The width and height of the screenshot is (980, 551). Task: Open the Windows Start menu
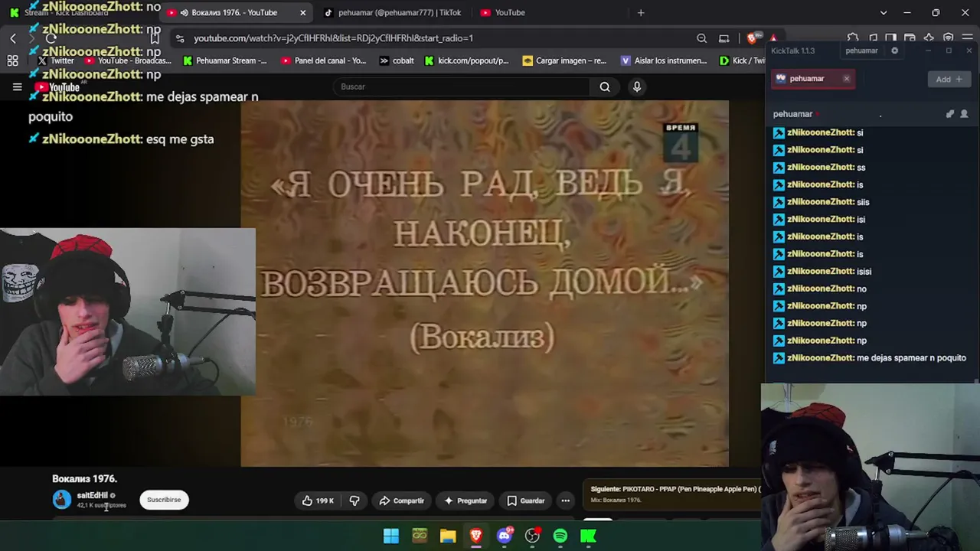(390, 536)
